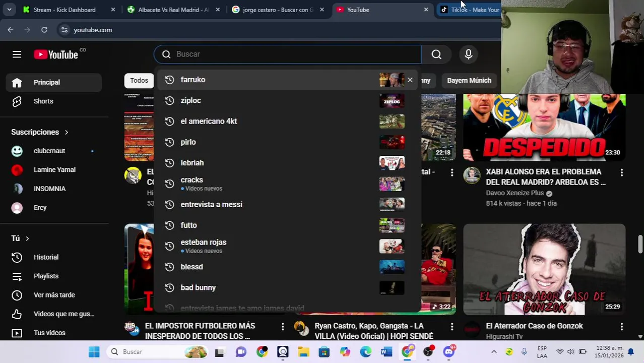Select the 'farruko' search suggestion
Screen dimensions: 644x363
[287, 80]
